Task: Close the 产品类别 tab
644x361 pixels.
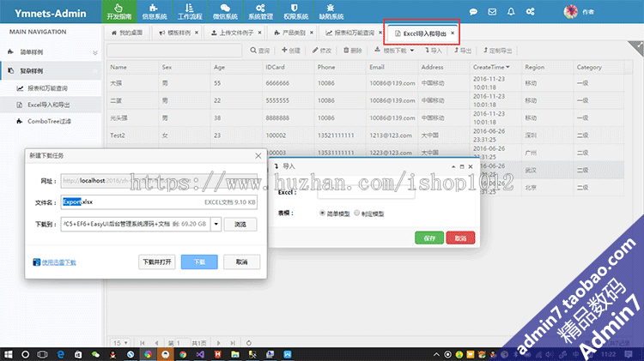Action: pos(312,33)
